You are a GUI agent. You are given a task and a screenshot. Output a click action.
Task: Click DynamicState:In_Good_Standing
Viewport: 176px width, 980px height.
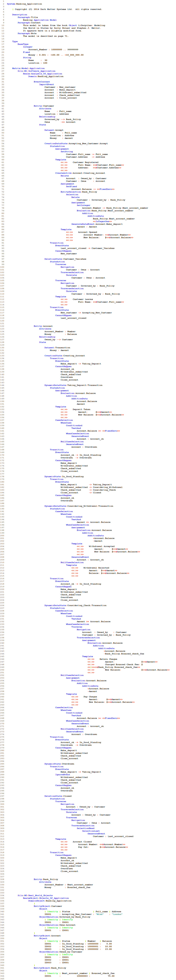pyautogui.click(x=64, y=477)
